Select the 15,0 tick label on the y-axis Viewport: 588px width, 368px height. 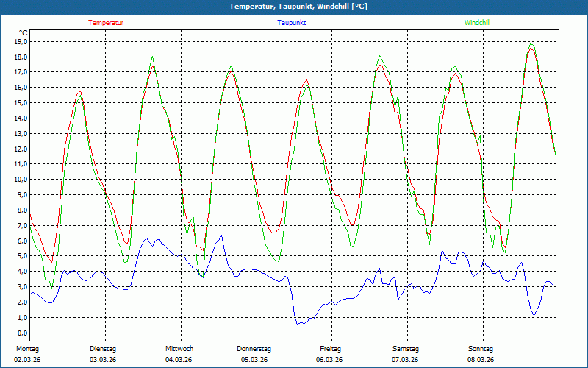point(21,103)
